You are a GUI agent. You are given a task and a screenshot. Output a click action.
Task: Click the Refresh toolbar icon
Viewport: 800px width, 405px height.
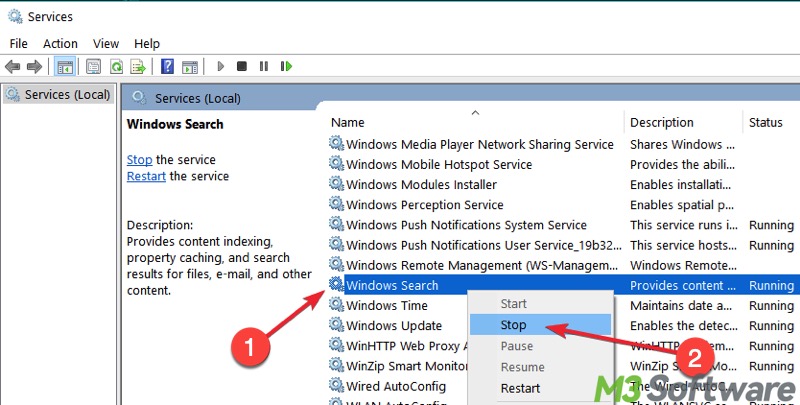(117, 66)
